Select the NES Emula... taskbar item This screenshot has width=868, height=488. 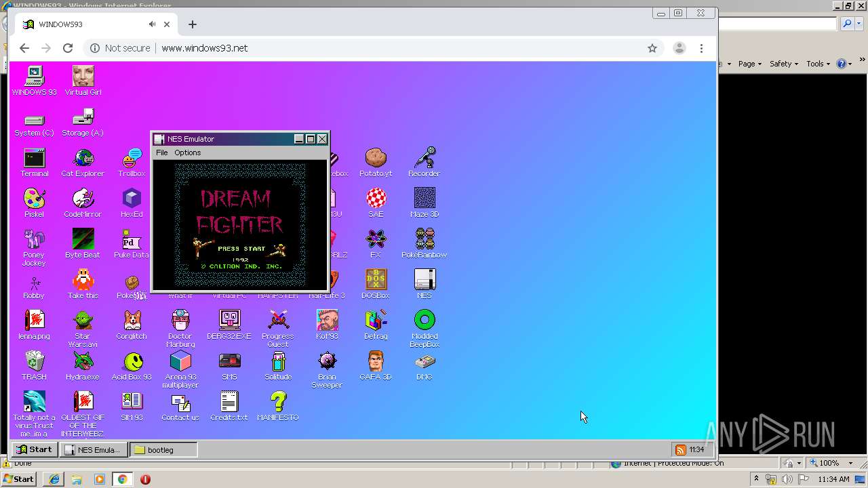[92, 449]
